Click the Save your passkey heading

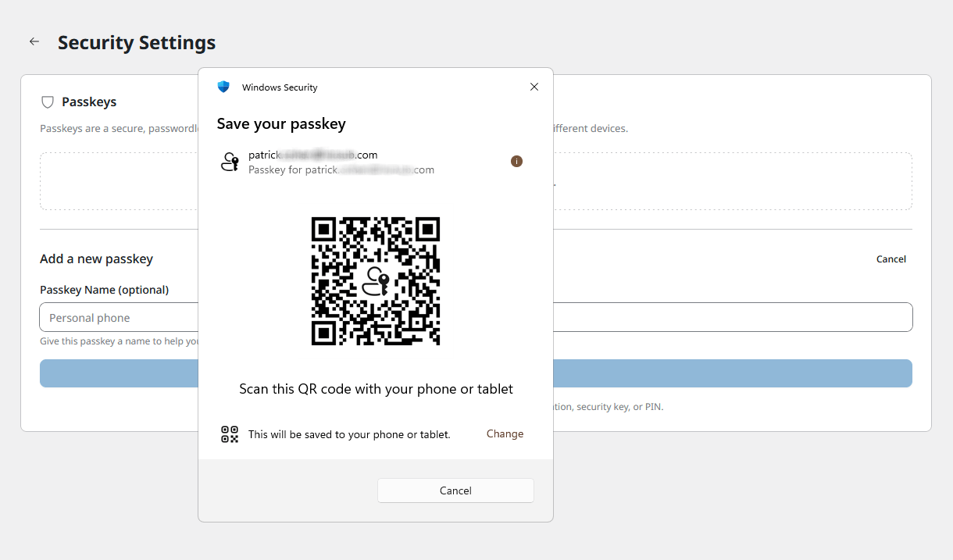(281, 123)
